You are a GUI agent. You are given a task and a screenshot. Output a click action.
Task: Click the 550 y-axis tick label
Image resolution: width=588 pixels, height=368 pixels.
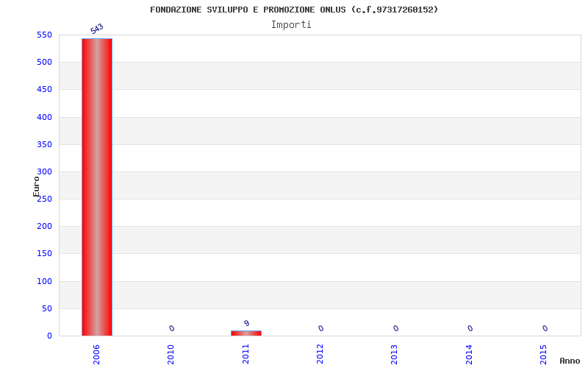(x=44, y=35)
